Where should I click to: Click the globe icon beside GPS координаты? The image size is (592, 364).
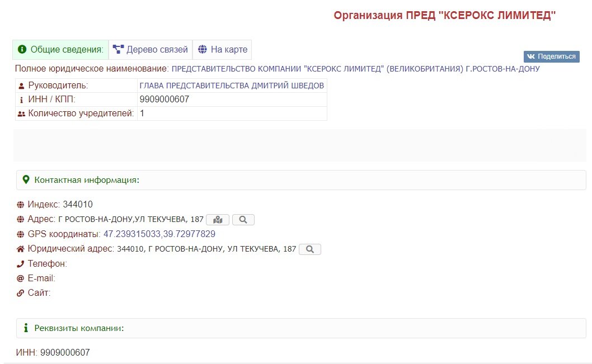click(x=20, y=234)
